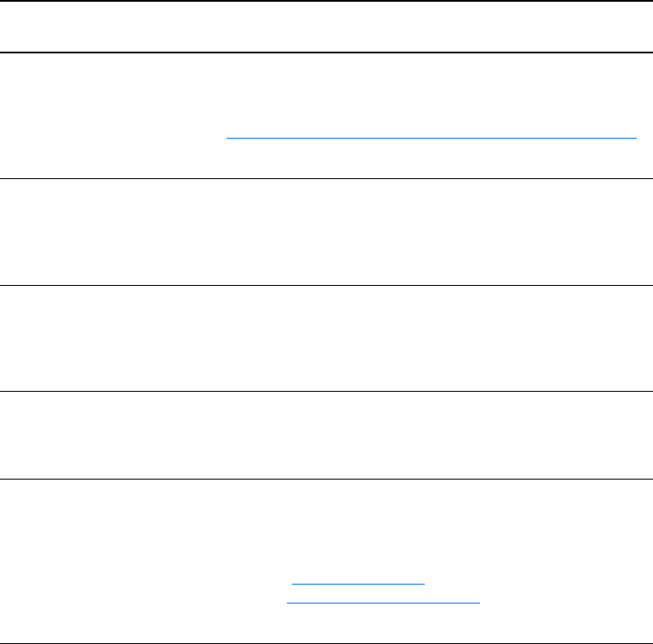The image size is (653, 644).
Task: Click the divider line between second and third rows
Action: click(326, 286)
